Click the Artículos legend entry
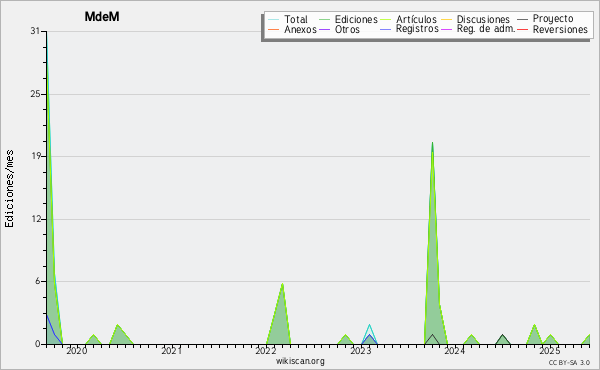Image resolution: width=600 pixels, height=370 pixels. click(408, 19)
